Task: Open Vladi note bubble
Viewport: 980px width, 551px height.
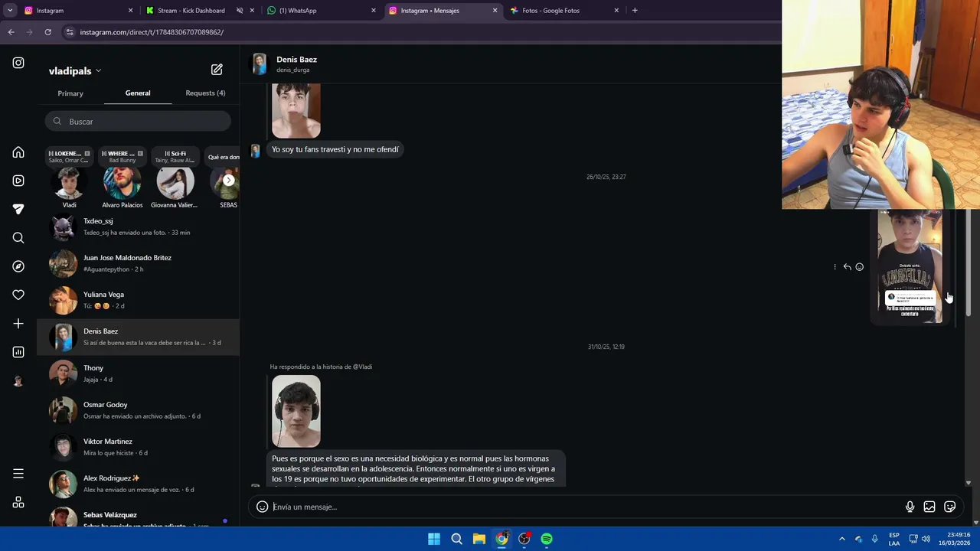Action: [69, 156]
